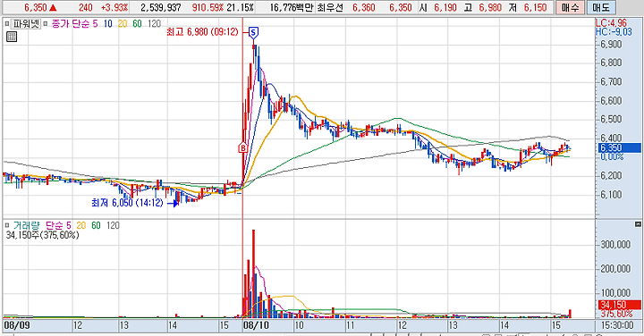This screenshot has height=336, width=644.
Task: Click the blue S sell marker on chart
Action: point(254,32)
